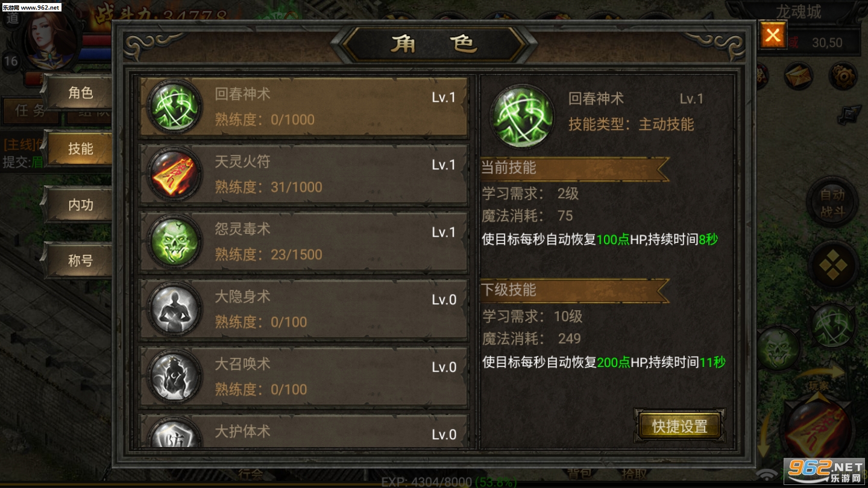Click the 快捷设置 button
Image resolution: width=868 pixels, height=488 pixels.
click(680, 426)
